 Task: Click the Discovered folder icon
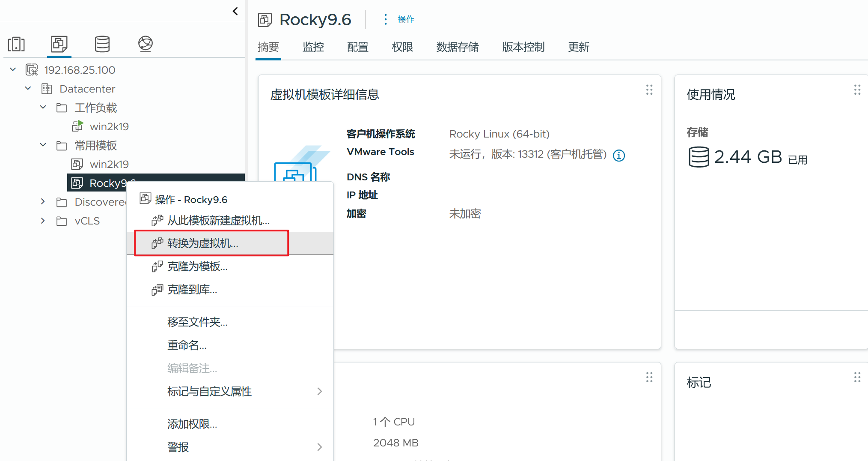coord(62,202)
